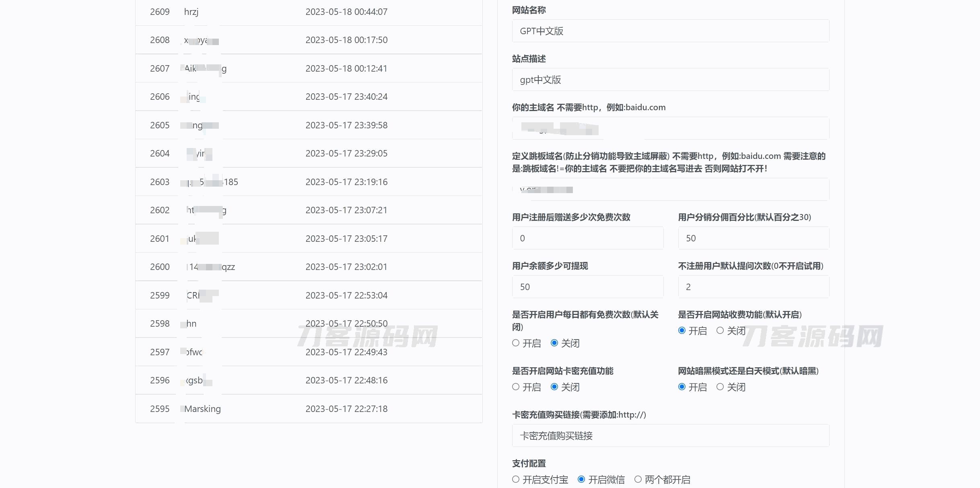Click the 用户分销分佣百分比 input field

[753, 238]
